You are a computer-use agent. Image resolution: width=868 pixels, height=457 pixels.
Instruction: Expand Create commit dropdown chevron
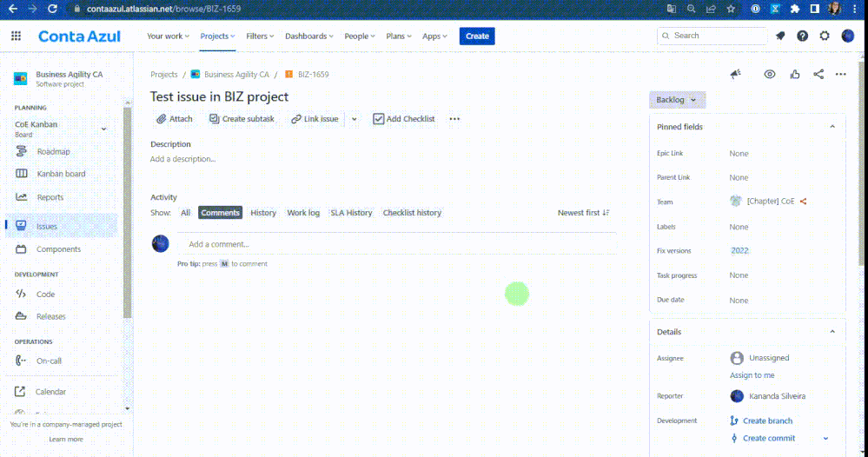(825, 438)
